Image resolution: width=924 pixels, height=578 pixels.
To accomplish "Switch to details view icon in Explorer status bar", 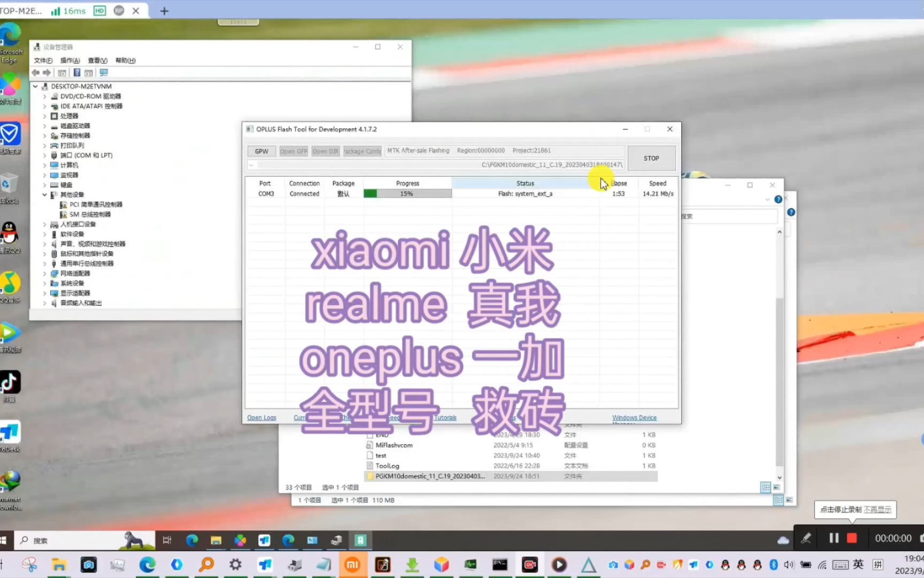I will (765, 487).
